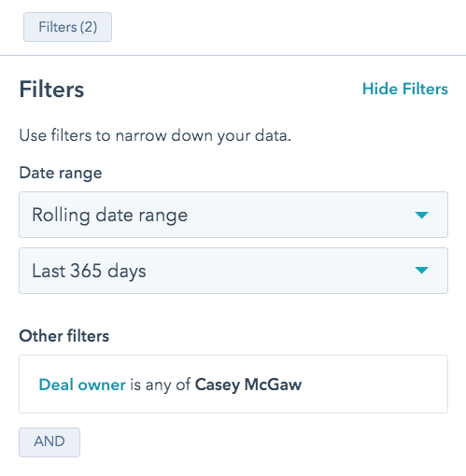The width and height of the screenshot is (466, 476).
Task: Click 'Use filters to narrow down your data.' text
Action: 155,135
